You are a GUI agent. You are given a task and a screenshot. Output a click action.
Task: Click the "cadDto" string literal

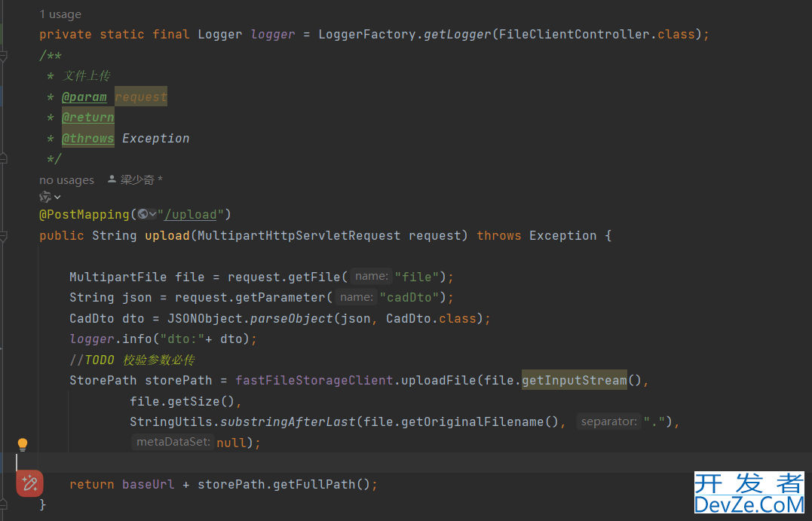(409, 297)
